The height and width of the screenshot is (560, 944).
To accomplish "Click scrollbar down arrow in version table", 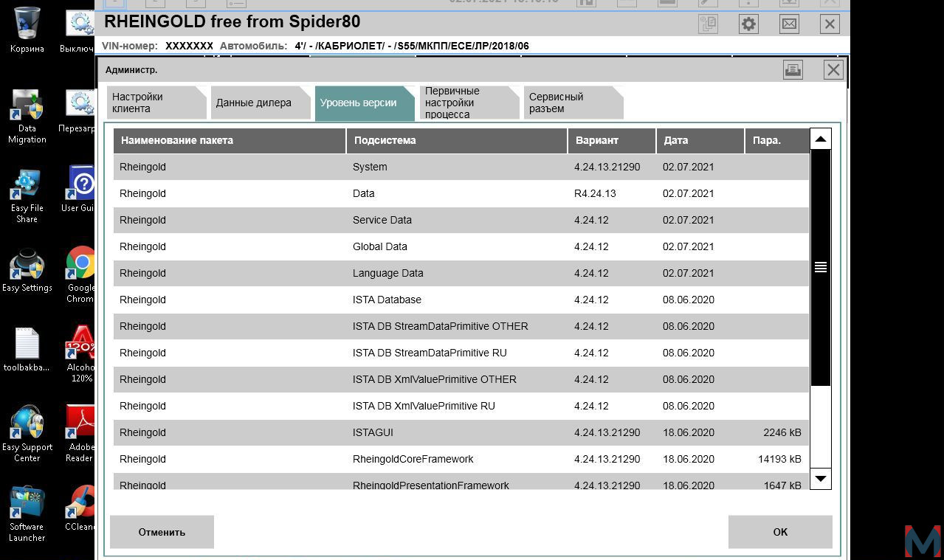I will tap(821, 479).
